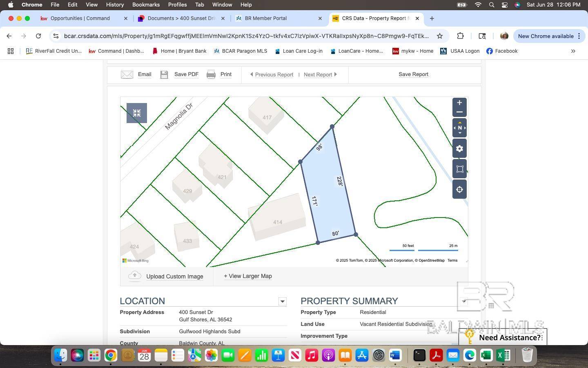Image resolution: width=588 pixels, height=368 pixels.
Task: Click the 'Gulfwood Highlands Subd' subdivision value
Action: coord(209,332)
